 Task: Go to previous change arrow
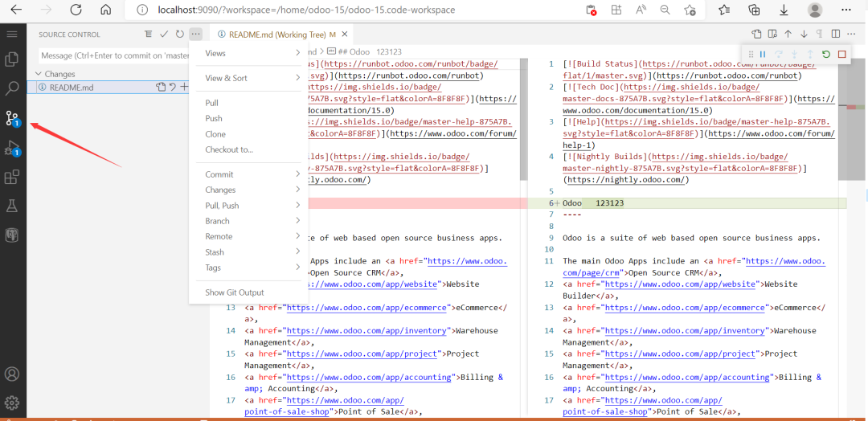pos(788,35)
